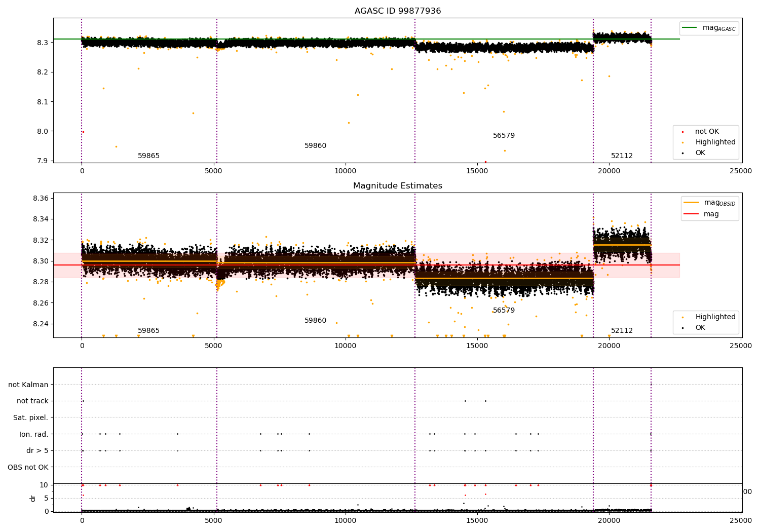Click the 8.26 y-axis tick in the middle plot
The image size is (760, 532).
tap(41, 303)
